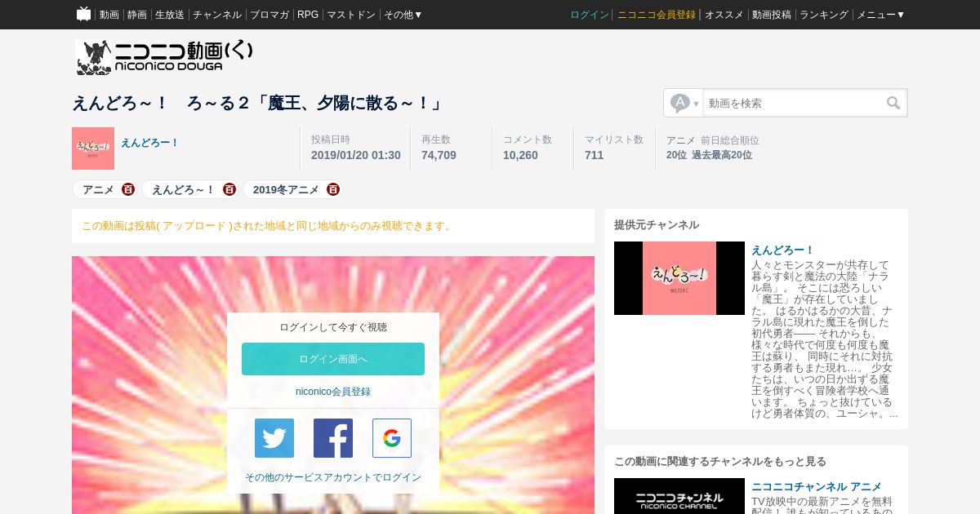Open dictionary icon beside えんどろ～！ tag
The width and height of the screenshot is (980, 514).
pyautogui.click(x=229, y=189)
